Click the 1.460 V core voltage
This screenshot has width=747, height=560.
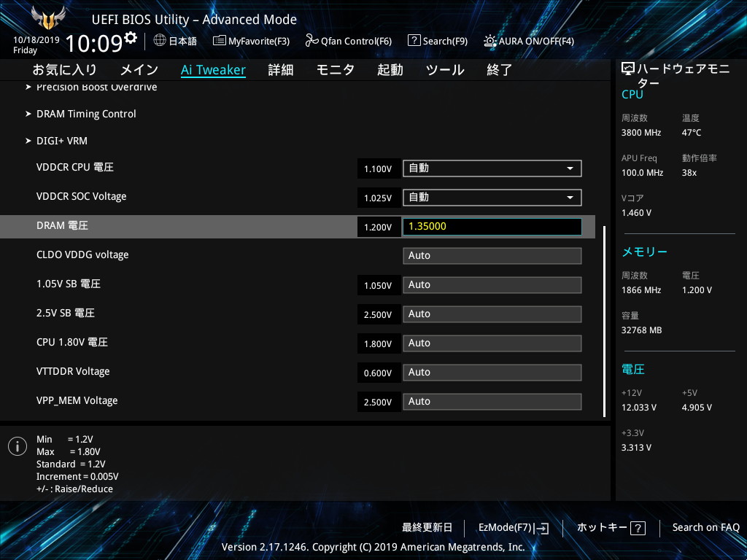tap(636, 213)
